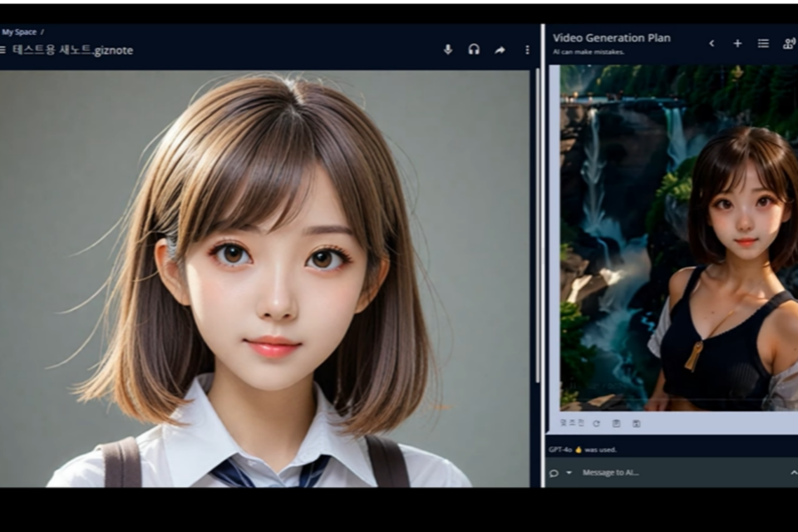Regenerate the AI response with refresh icon

[x=596, y=423]
